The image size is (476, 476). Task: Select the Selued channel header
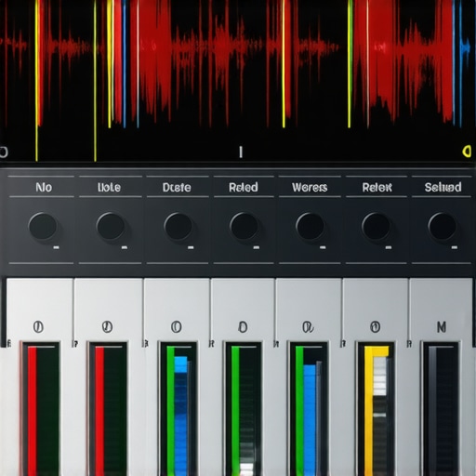(443, 187)
